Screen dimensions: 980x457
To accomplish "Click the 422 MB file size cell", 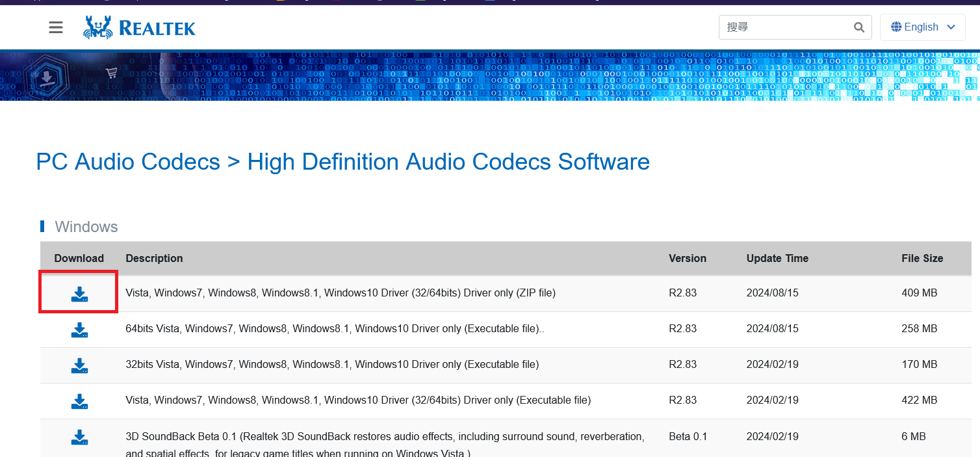I will 920,400.
